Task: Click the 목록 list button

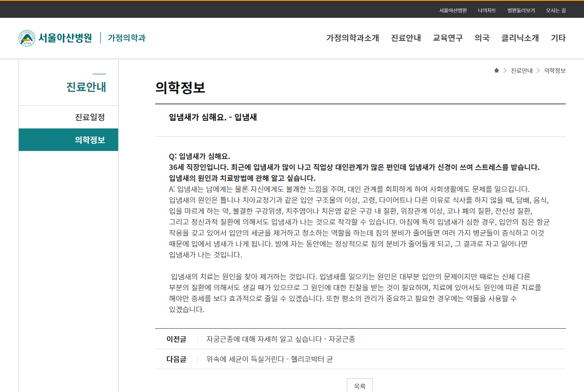Action: (x=360, y=386)
